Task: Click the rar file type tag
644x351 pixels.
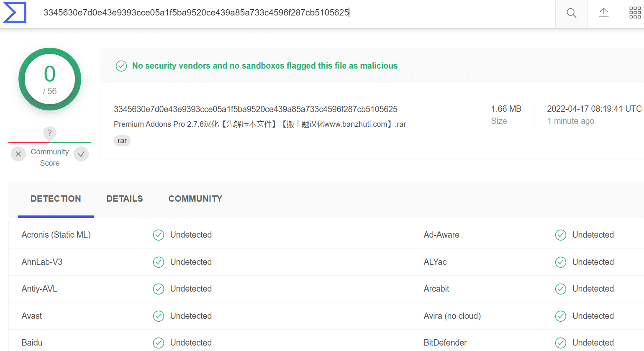Action: (122, 141)
